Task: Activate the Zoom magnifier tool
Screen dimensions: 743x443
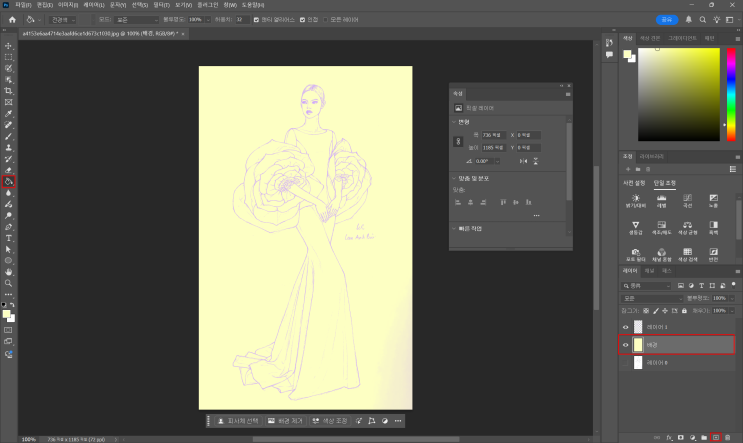Action: [9, 283]
